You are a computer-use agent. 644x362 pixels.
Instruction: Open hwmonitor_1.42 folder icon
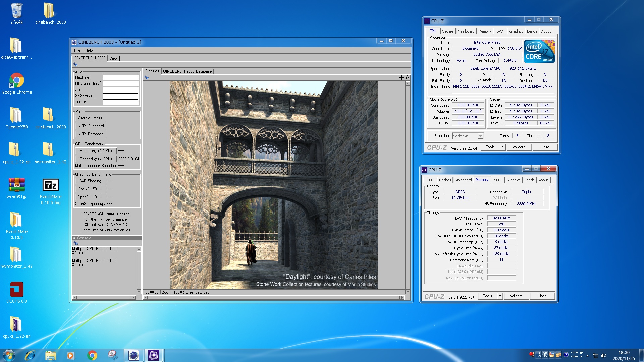click(16, 257)
